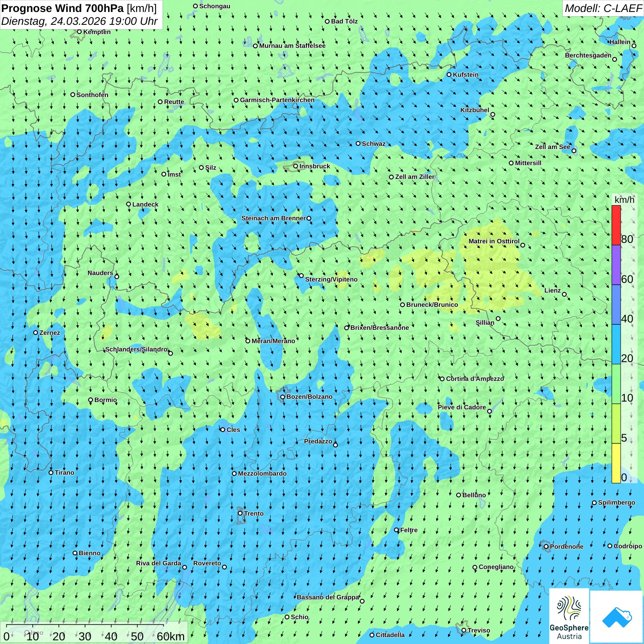Click the 'Sterzing/Vipiteno' label

click(x=331, y=279)
